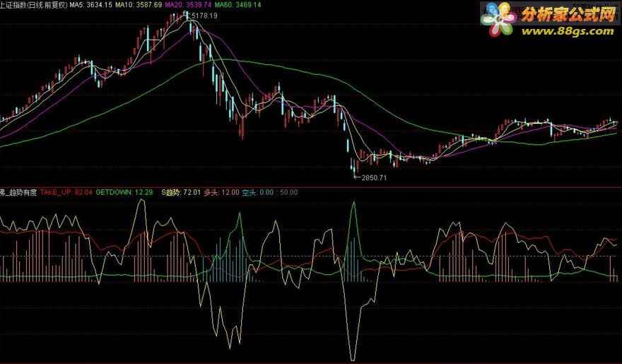Click the 5178.19 peak price marker
This screenshot has width=622, height=364.
click(204, 16)
